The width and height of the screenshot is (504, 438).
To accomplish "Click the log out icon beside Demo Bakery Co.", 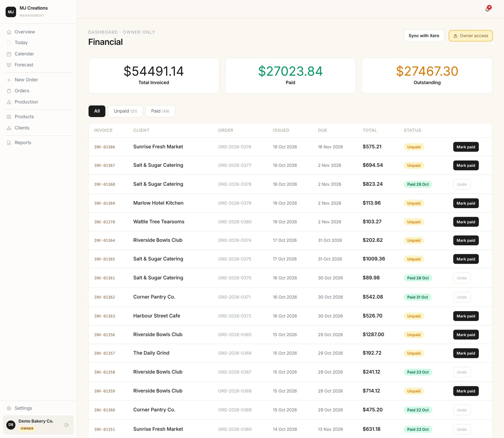I will click(67, 425).
